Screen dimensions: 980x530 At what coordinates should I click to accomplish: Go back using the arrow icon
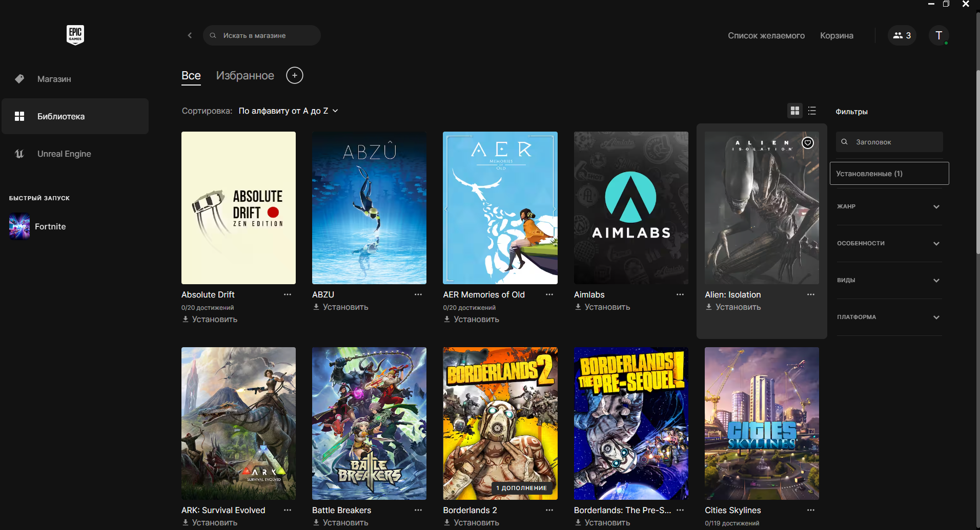(190, 35)
